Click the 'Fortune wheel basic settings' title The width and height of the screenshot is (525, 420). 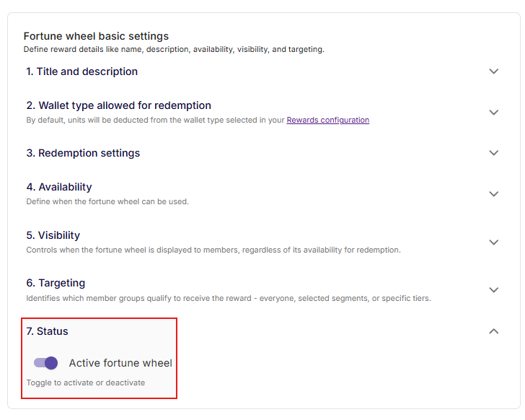tap(96, 36)
